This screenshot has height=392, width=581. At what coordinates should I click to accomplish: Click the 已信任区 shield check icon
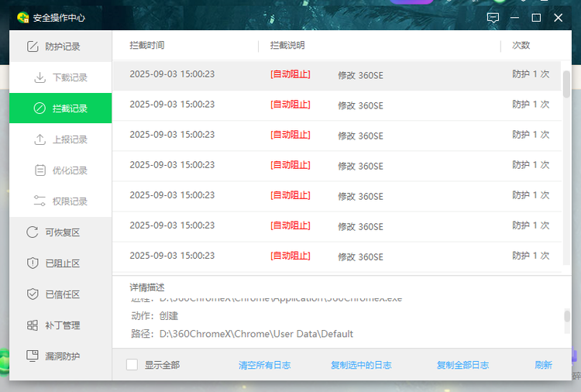[x=33, y=294]
